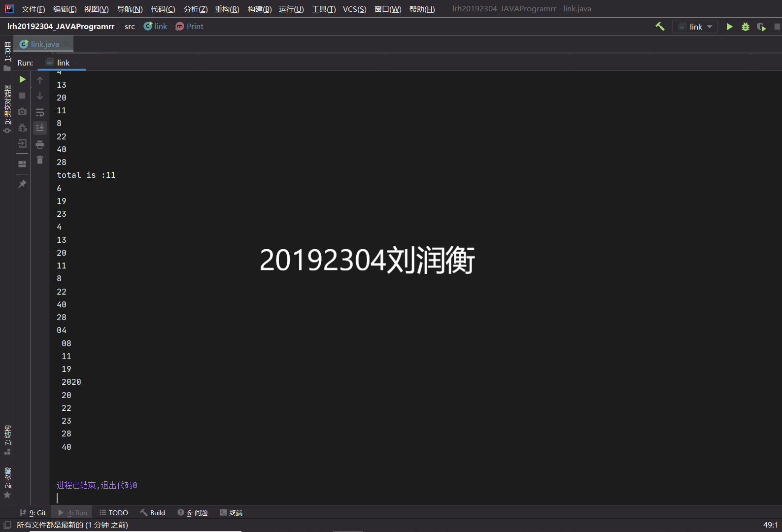Click the Stop square in top toolbar
782x532 pixels.
777,27
